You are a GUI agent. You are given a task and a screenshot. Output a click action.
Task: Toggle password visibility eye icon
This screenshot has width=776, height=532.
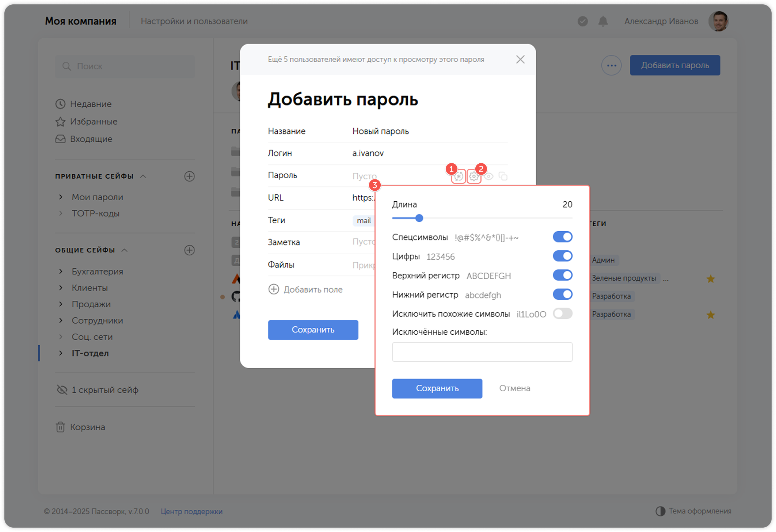[489, 176]
